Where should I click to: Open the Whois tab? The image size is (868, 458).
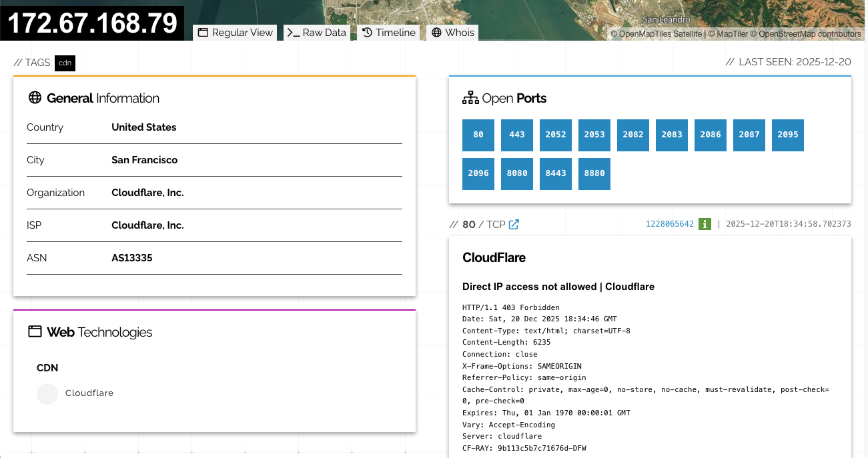point(452,33)
